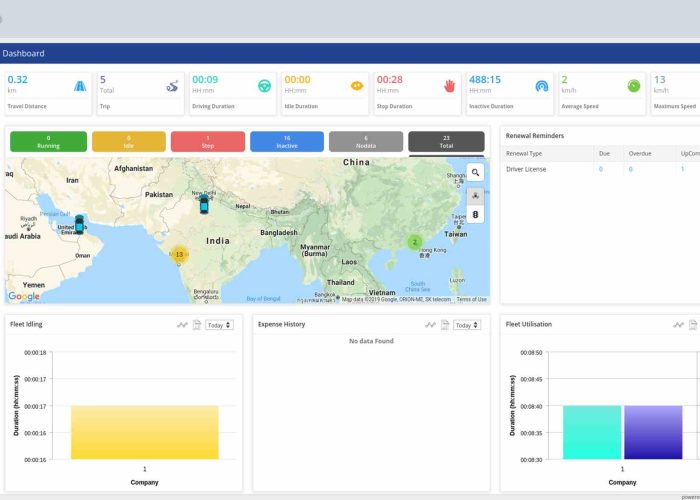Expand the yellow 13-vehicle map cluster
The image size is (700, 500).
coord(179,255)
